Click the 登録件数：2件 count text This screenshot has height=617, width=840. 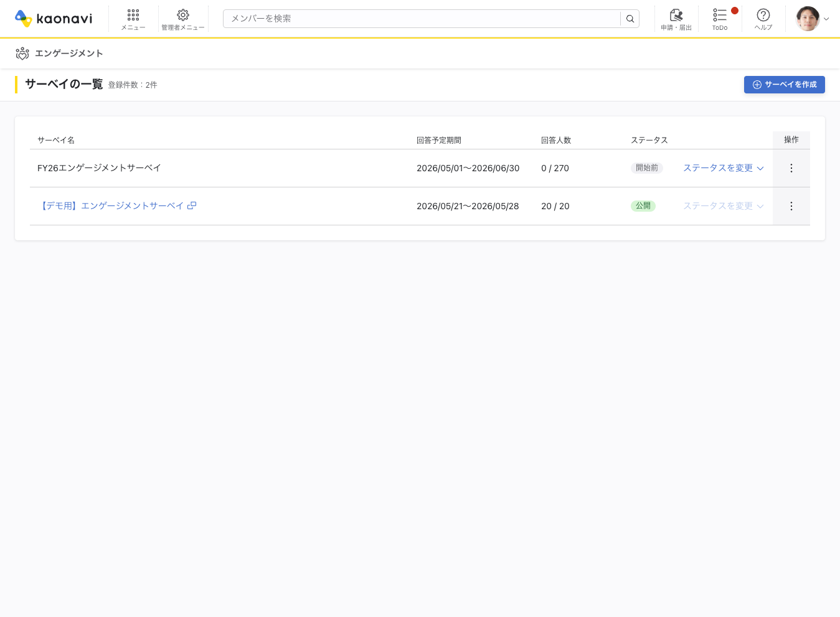point(133,85)
